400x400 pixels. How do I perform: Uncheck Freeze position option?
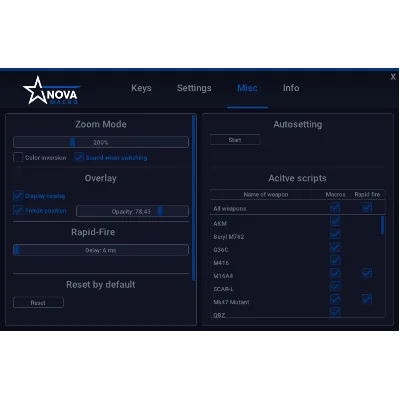pyautogui.click(x=18, y=210)
